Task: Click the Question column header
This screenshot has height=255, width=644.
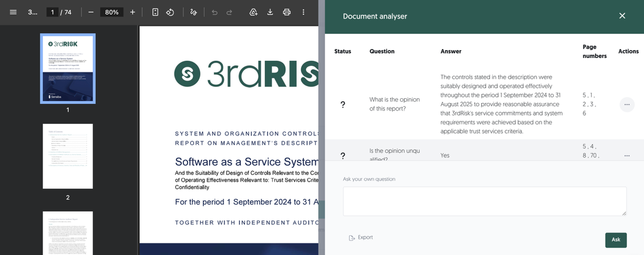Action: 382,51
